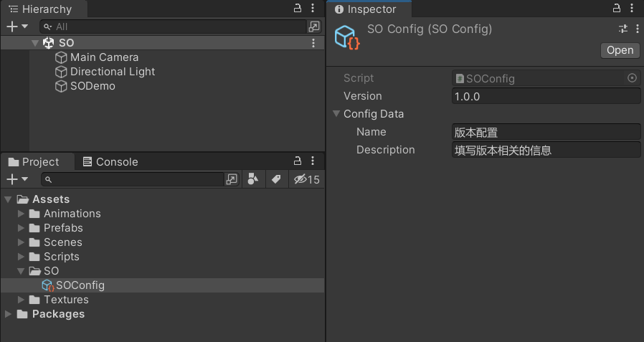Open the Inspector preset sliders icon
Viewport: 644px width, 342px height.
pyautogui.click(x=623, y=29)
